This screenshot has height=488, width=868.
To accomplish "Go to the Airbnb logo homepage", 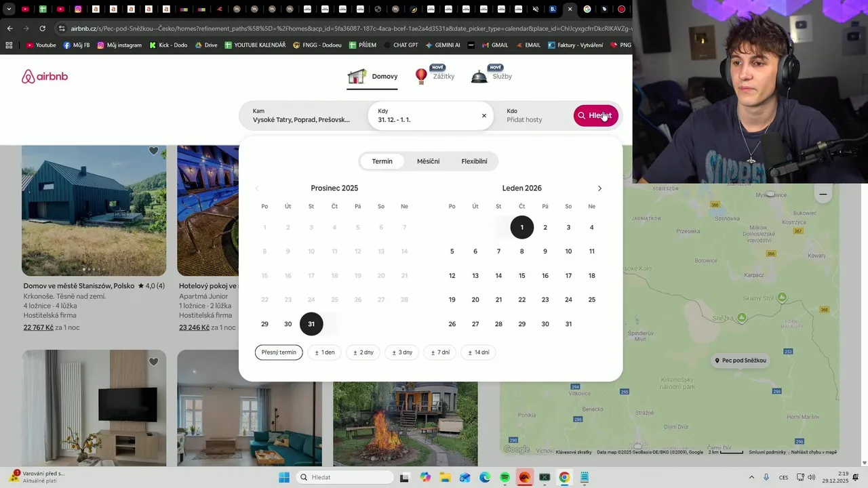I will pyautogui.click(x=45, y=77).
